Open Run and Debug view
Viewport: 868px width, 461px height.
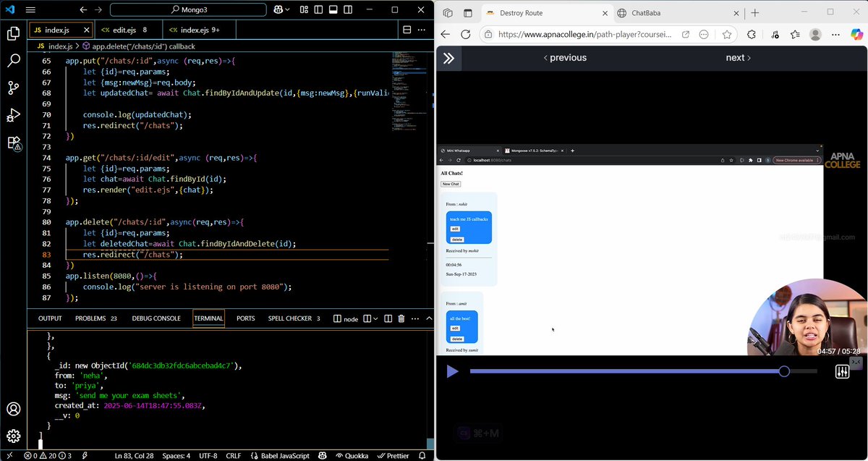point(13,115)
